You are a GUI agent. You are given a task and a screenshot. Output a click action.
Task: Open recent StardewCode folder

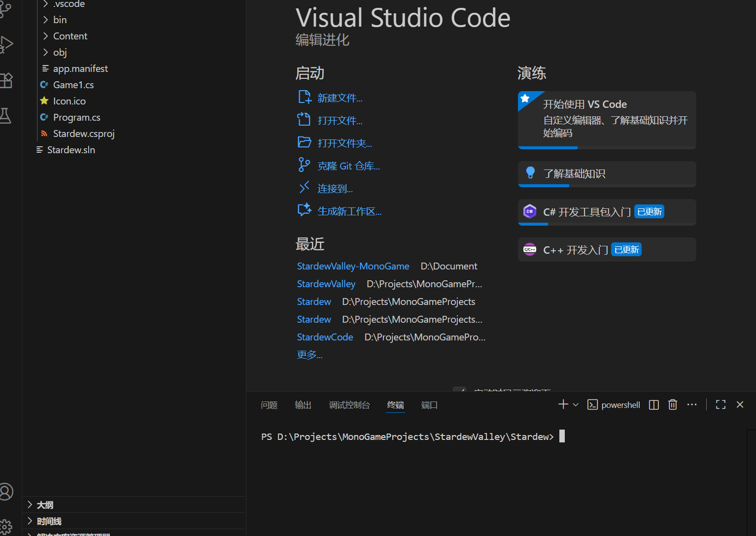point(325,337)
